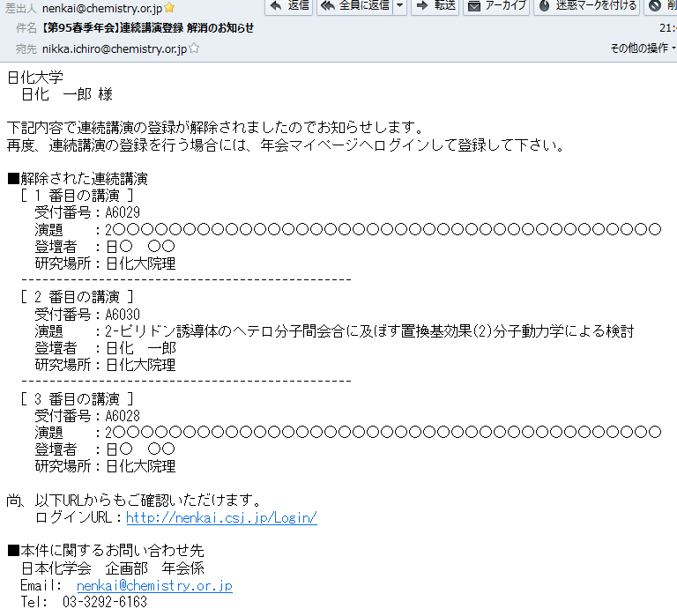Click the recipient address nikka.ichiro@chemistry.or.jp
Viewport: 677px width, 616px height.
(114, 48)
